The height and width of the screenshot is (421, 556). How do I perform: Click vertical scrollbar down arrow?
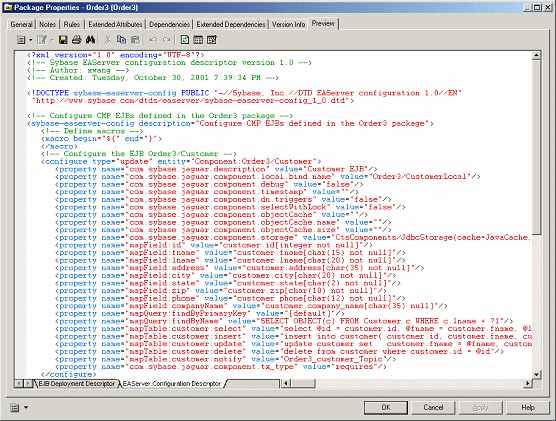click(536, 374)
